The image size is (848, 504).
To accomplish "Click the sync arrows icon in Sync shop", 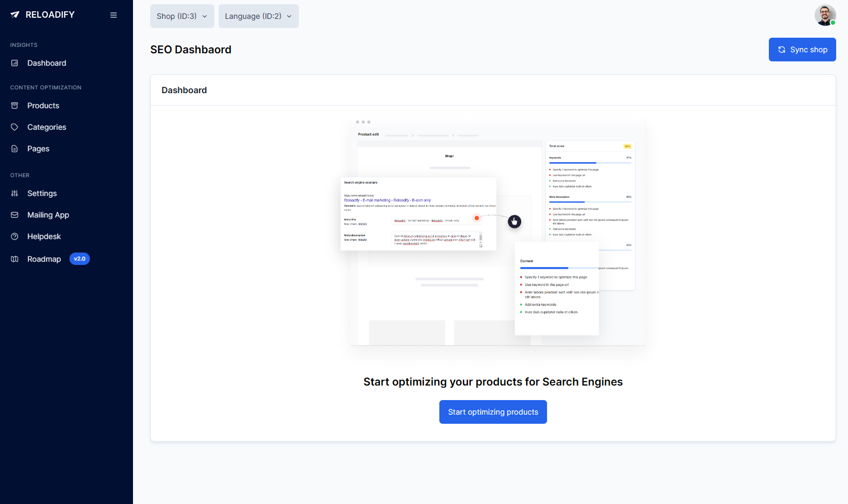I will (782, 50).
